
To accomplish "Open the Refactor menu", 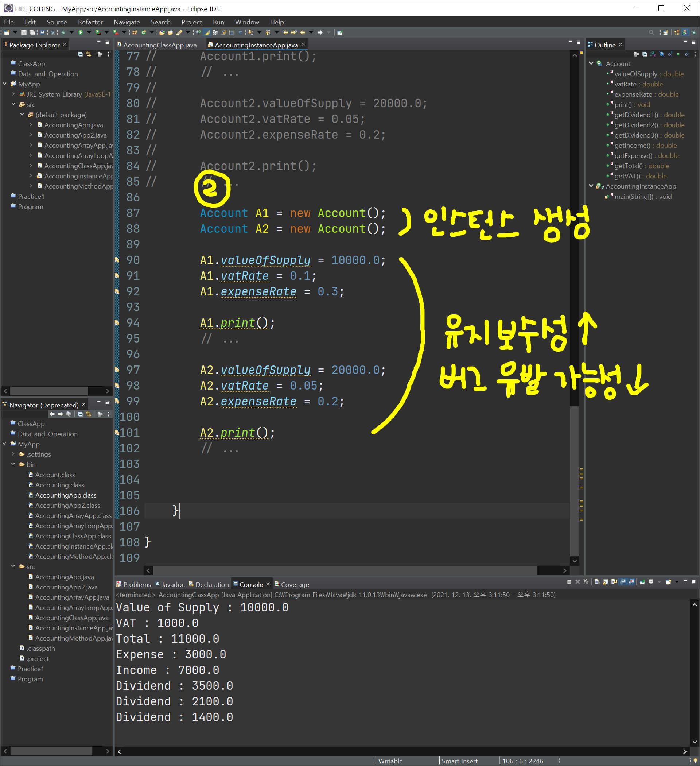I will click(90, 22).
